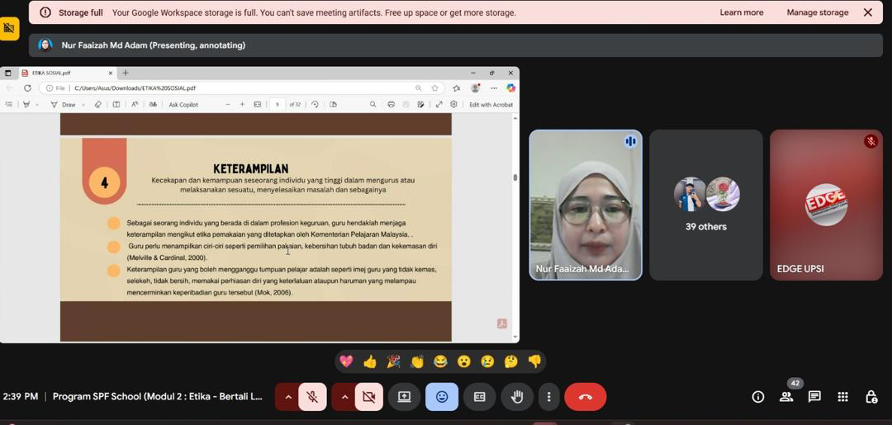Screen dimensions: 893x427
Task: Open meeting details info icon
Action: 758,397
